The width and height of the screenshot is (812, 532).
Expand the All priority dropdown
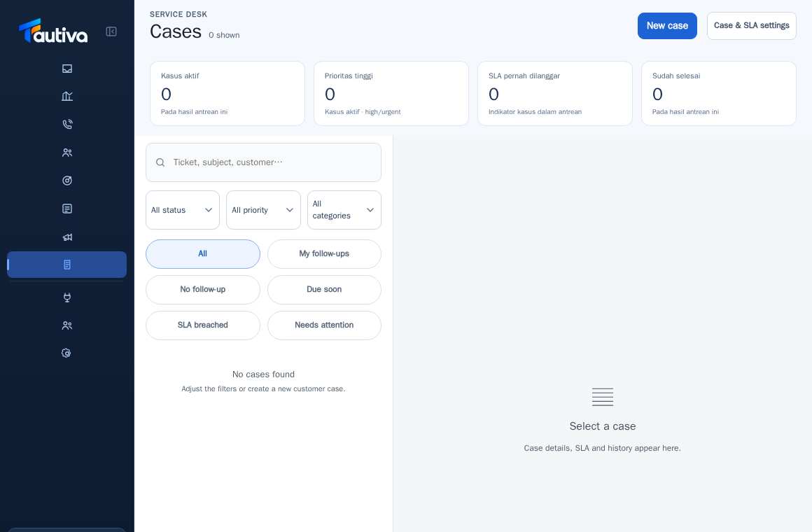264,210
